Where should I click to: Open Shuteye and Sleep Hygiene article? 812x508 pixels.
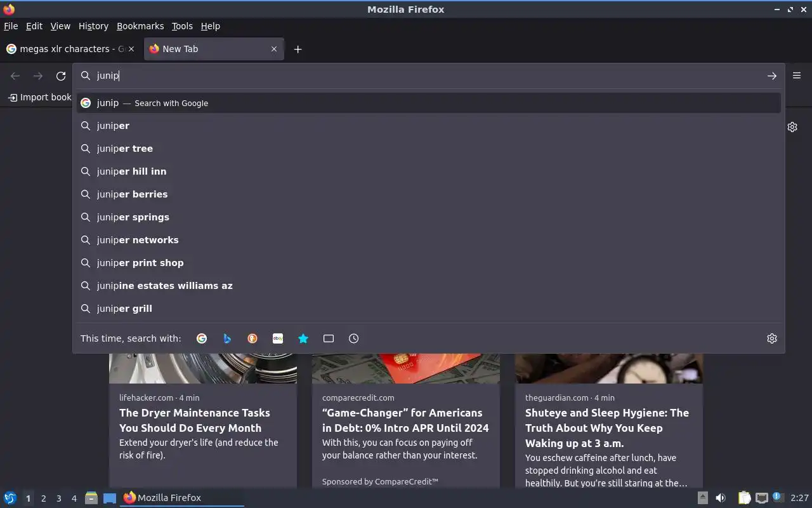(x=607, y=428)
